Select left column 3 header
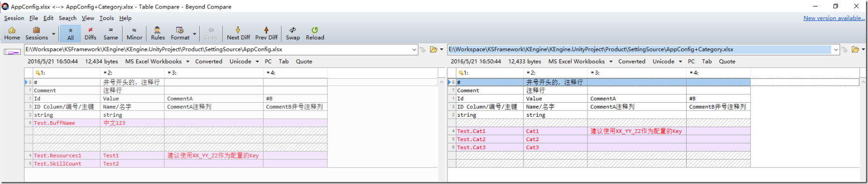Screen dimensions: 868x184 click(x=214, y=73)
